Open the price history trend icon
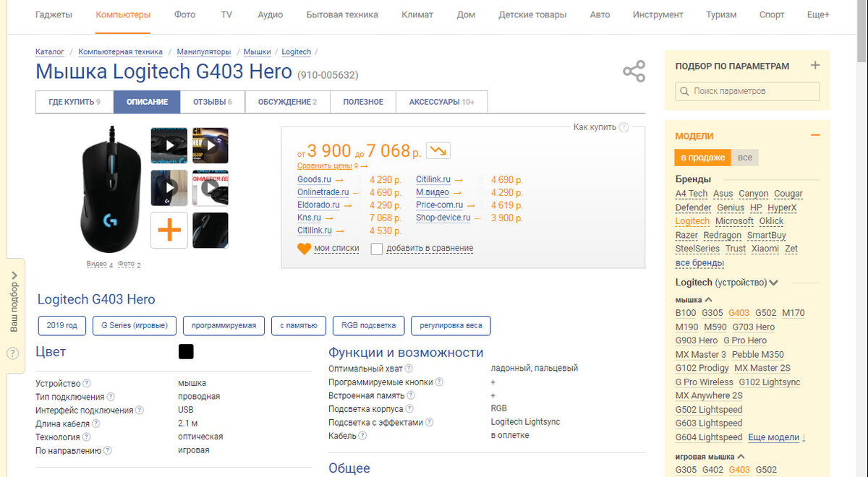This screenshot has width=868, height=477. [438, 150]
